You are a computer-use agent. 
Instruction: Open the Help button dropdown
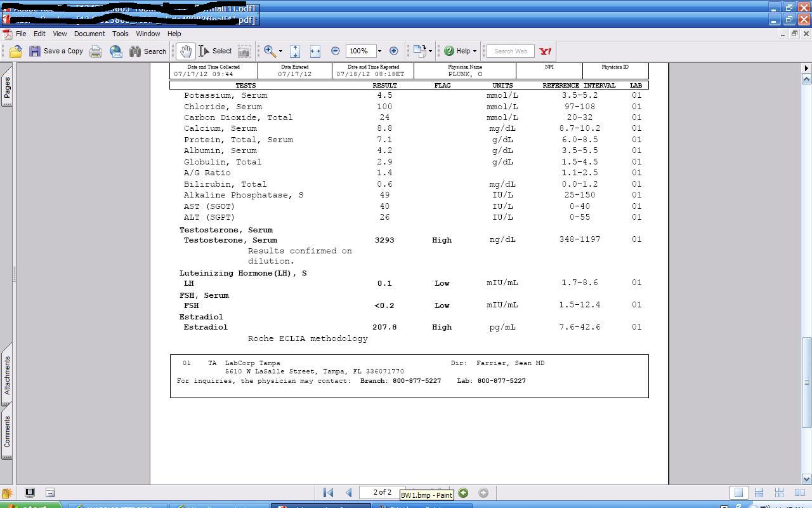[474, 51]
